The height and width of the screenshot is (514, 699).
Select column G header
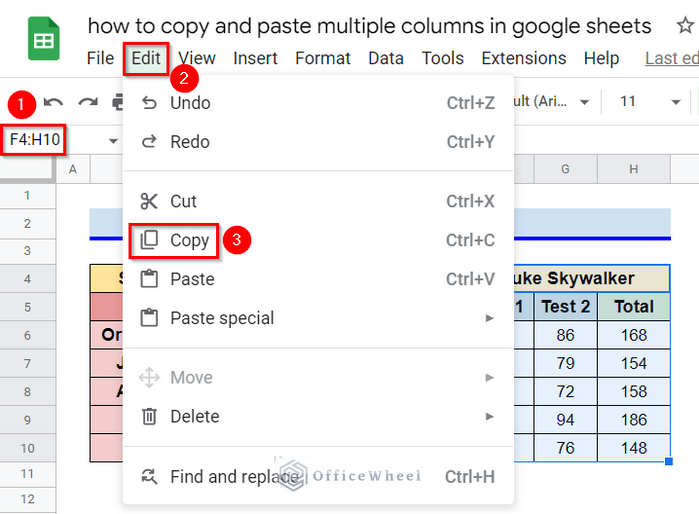[x=565, y=170]
